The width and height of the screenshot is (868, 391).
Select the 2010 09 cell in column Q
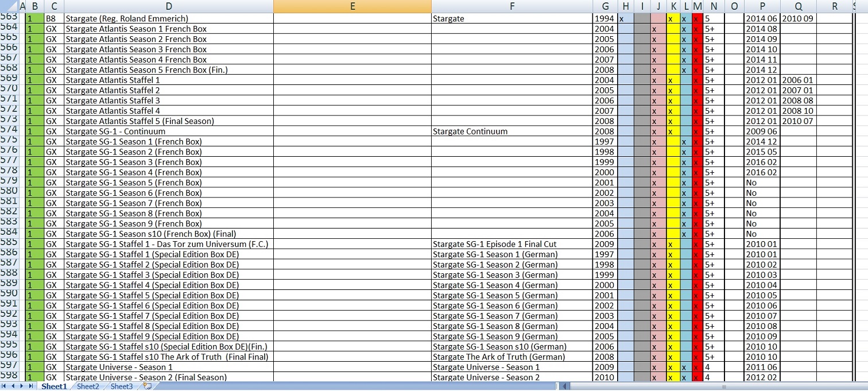coord(799,18)
